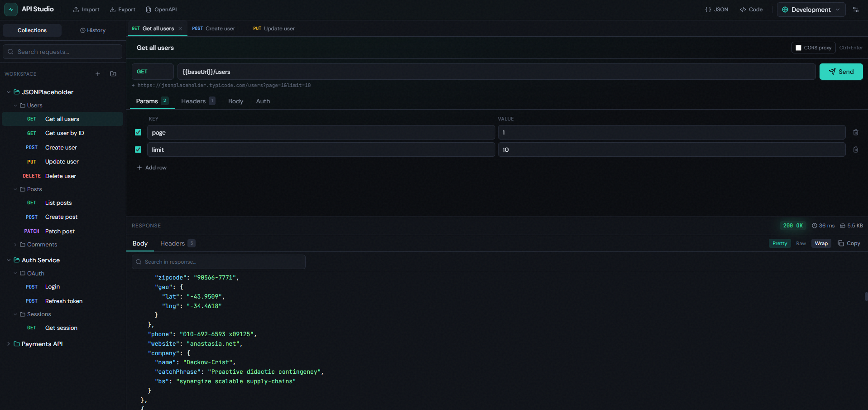Export the collection

123,10
